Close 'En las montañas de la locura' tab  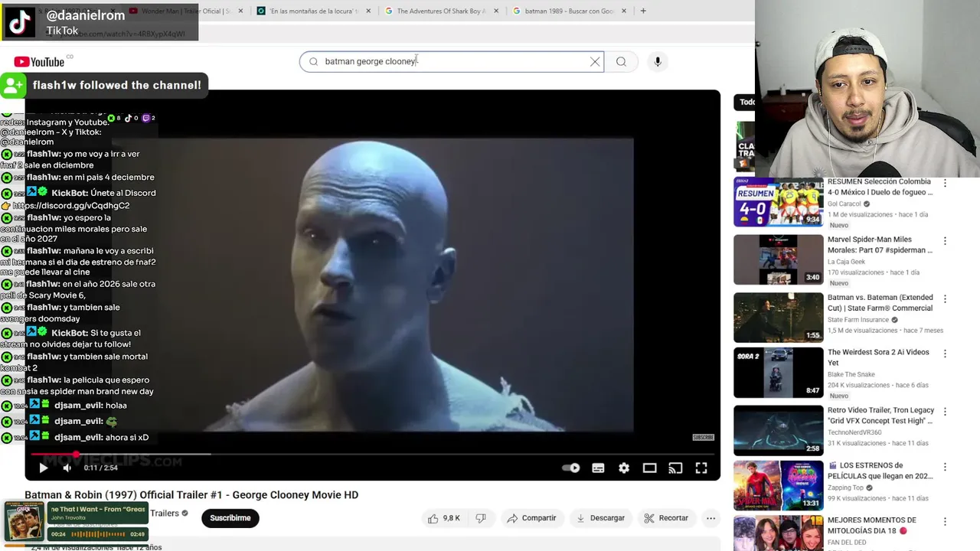click(x=367, y=11)
